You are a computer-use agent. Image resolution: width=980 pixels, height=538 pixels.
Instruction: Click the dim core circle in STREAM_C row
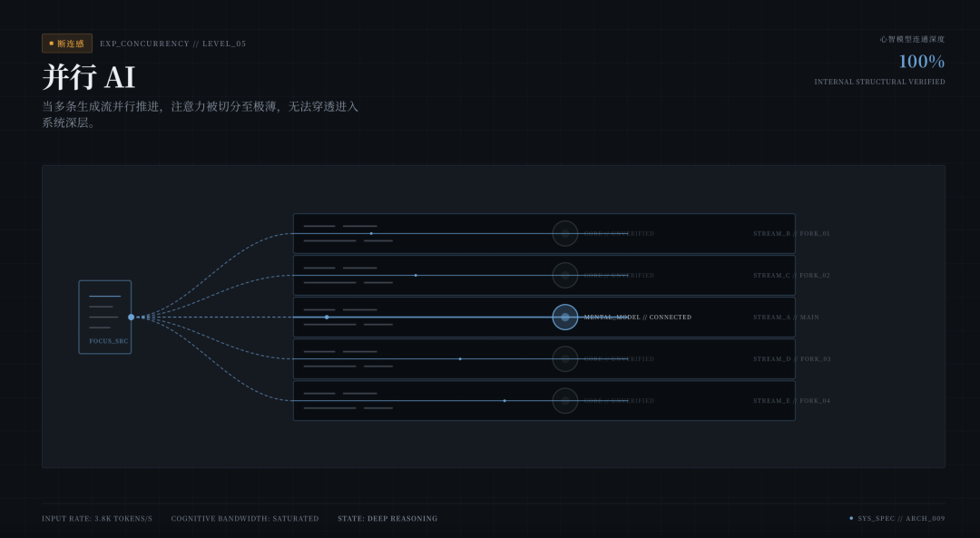(565, 276)
